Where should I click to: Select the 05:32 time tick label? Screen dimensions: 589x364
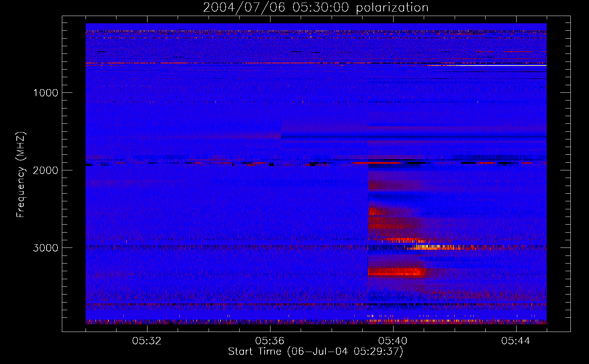pos(147,341)
